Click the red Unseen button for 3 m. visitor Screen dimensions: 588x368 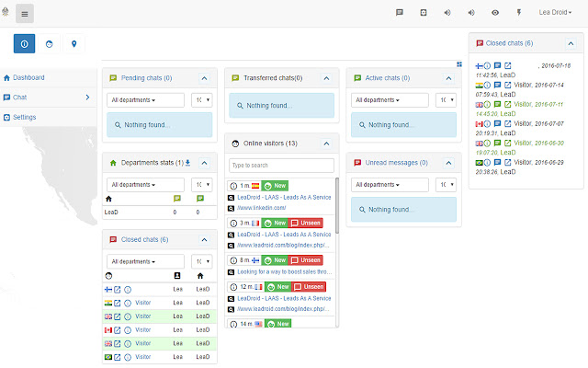306,223
